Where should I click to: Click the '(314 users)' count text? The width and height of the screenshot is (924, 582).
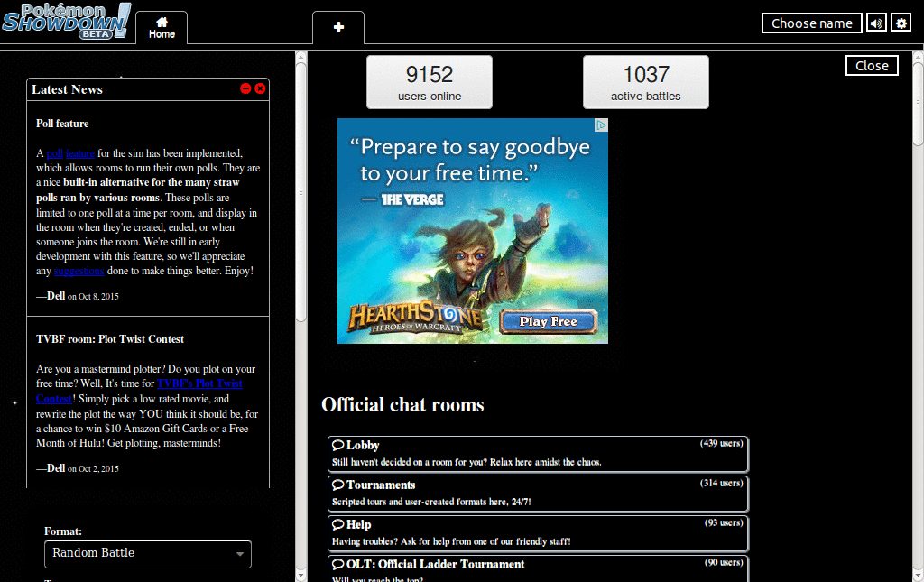click(721, 483)
